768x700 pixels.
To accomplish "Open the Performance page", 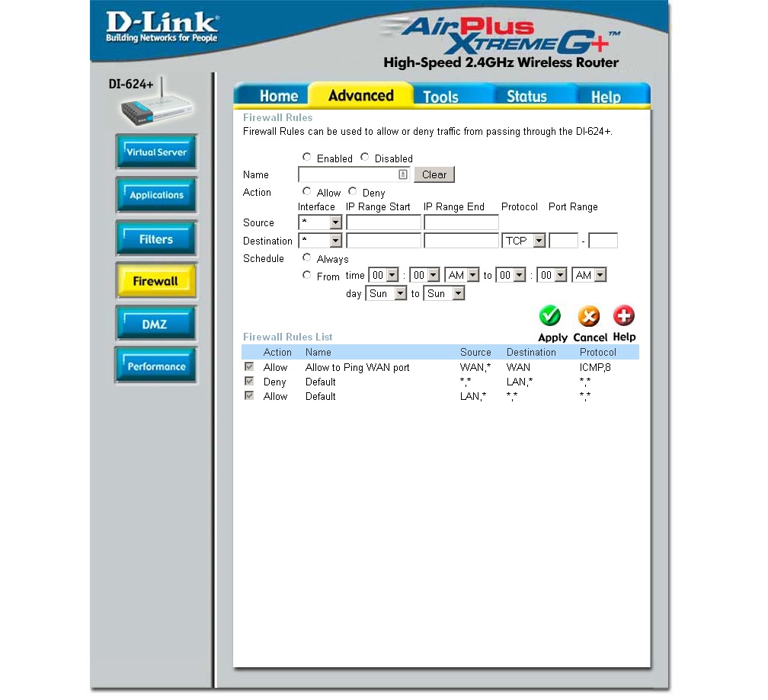I will (157, 365).
